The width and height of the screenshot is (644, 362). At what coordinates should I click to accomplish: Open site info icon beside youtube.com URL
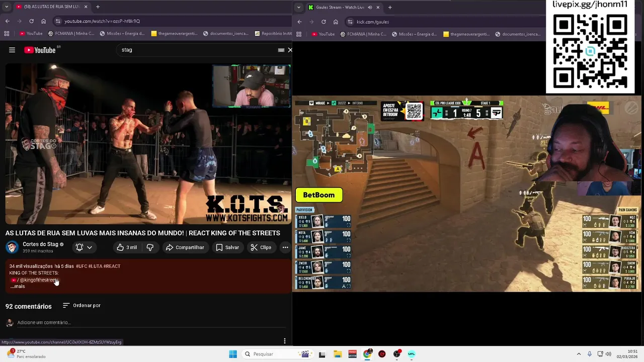click(x=58, y=21)
